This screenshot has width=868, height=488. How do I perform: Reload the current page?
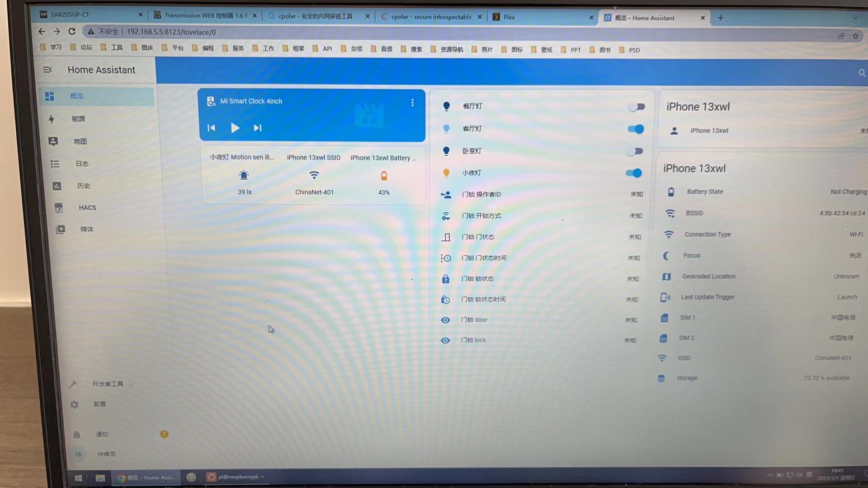(x=72, y=31)
